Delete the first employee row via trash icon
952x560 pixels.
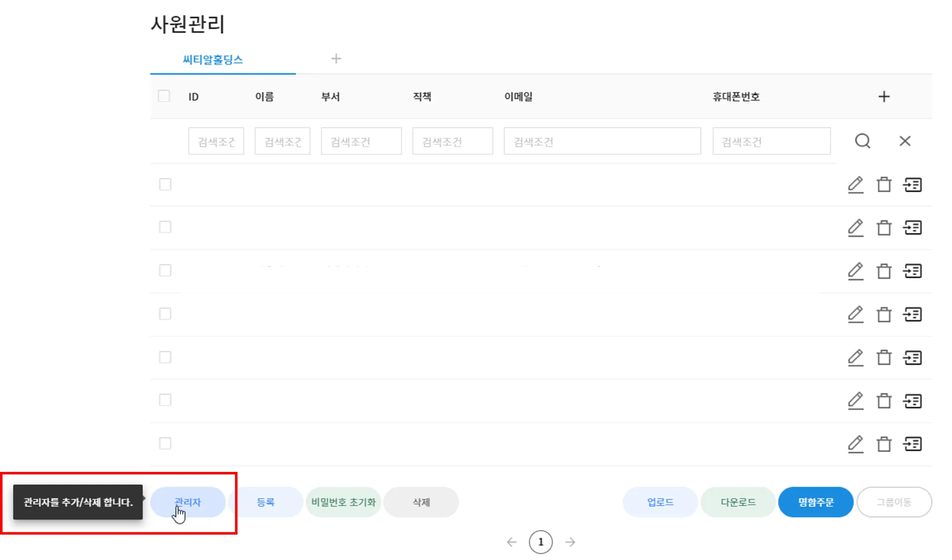click(x=884, y=185)
